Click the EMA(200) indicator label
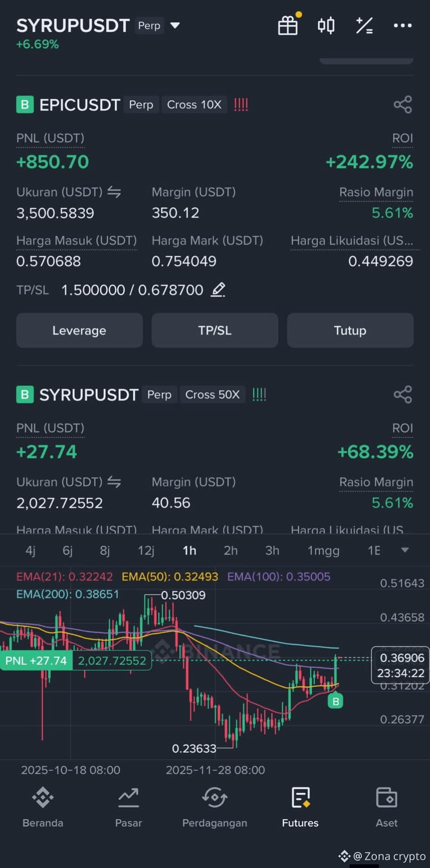This screenshot has width=430, height=868. tap(67, 594)
